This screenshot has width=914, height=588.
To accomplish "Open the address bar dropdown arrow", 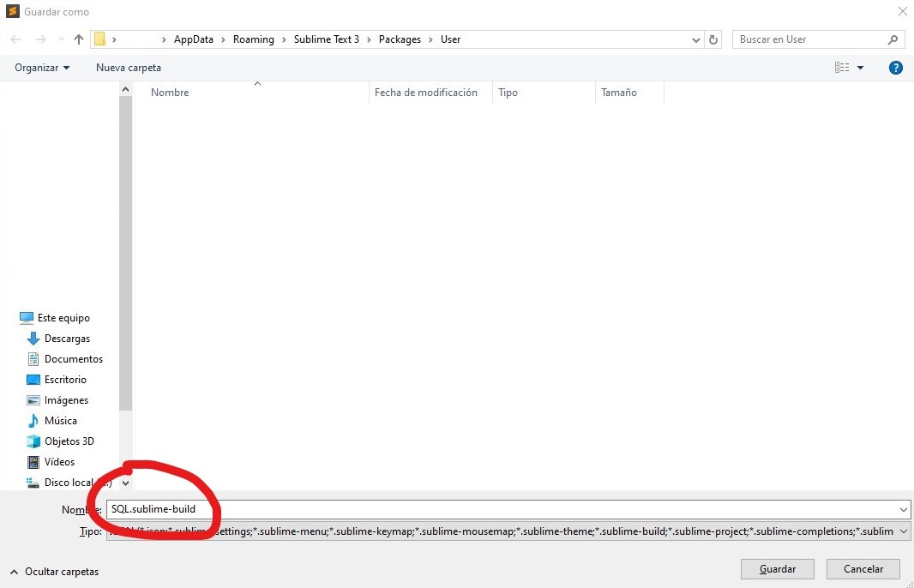I will click(x=695, y=39).
